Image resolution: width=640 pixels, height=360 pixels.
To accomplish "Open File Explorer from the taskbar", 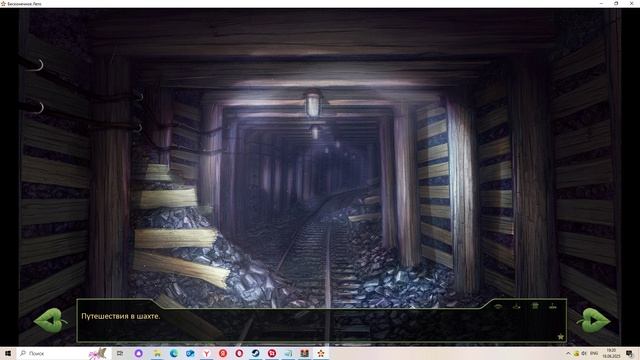I will click(x=157, y=353).
